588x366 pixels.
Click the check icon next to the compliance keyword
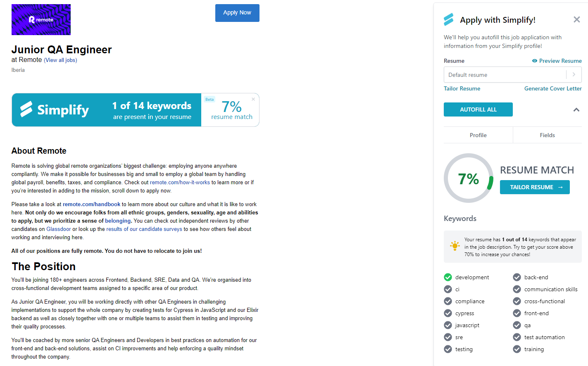pyautogui.click(x=448, y=301)
